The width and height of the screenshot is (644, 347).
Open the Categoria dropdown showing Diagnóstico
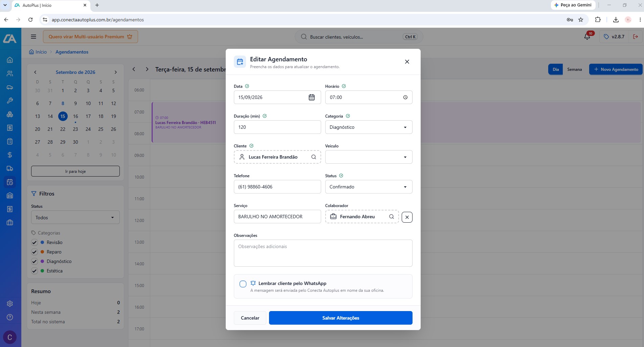[369, 127]
